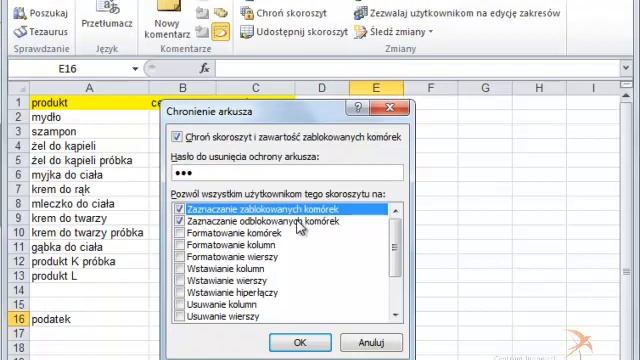Enable Formatowanie kolumn permission

coord(179,244)
